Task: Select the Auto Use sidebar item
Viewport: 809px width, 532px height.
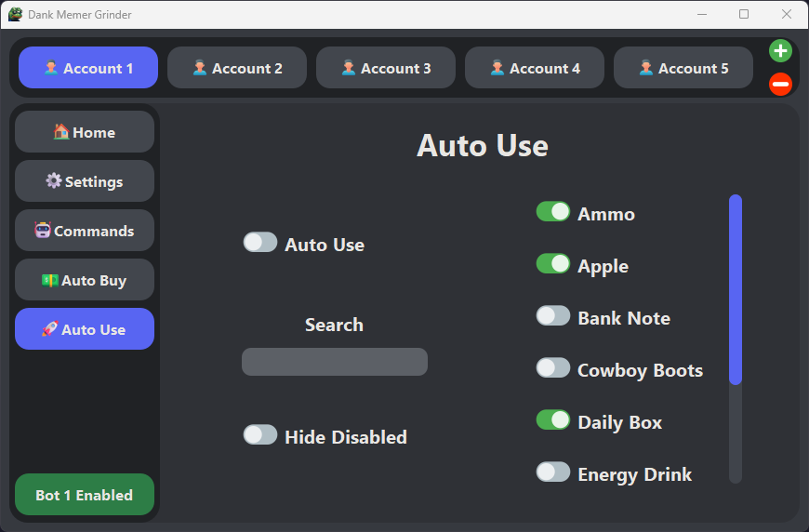Action: pos(85,328)
